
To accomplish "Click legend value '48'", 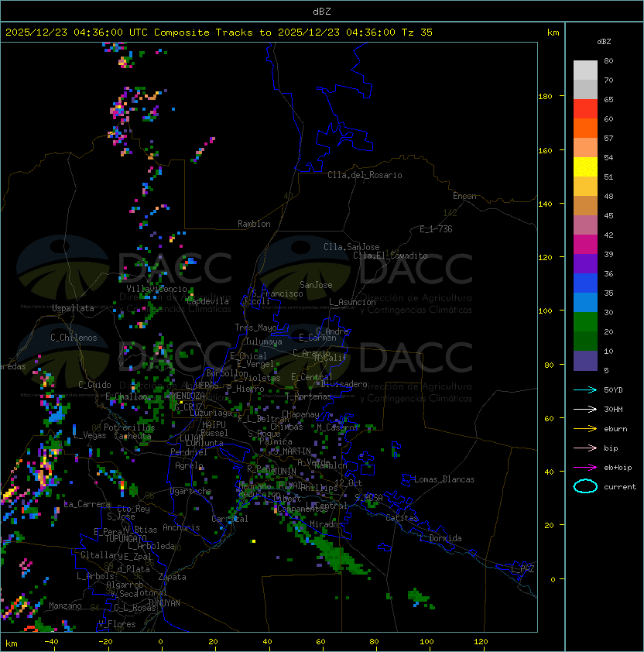I will coord(608,196).
